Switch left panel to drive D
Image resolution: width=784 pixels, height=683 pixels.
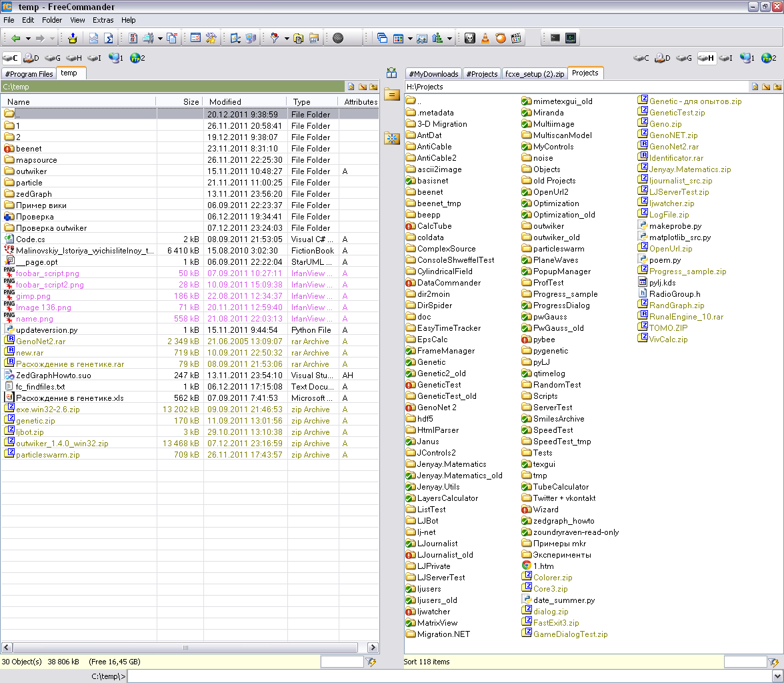click(x=32, y=59)
